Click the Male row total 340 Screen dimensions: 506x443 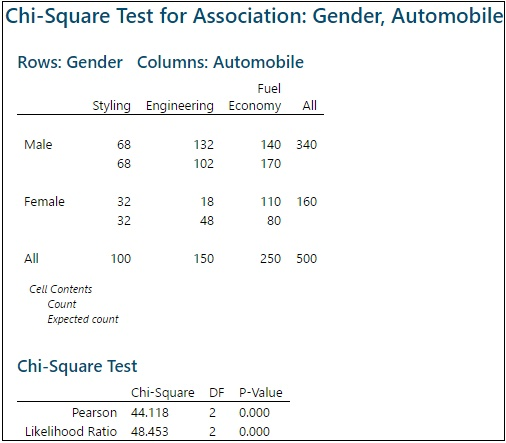[x=307, y=145]
